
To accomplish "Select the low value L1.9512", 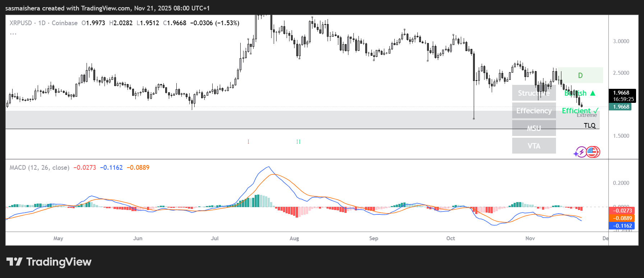I will [x=148, y=23].
